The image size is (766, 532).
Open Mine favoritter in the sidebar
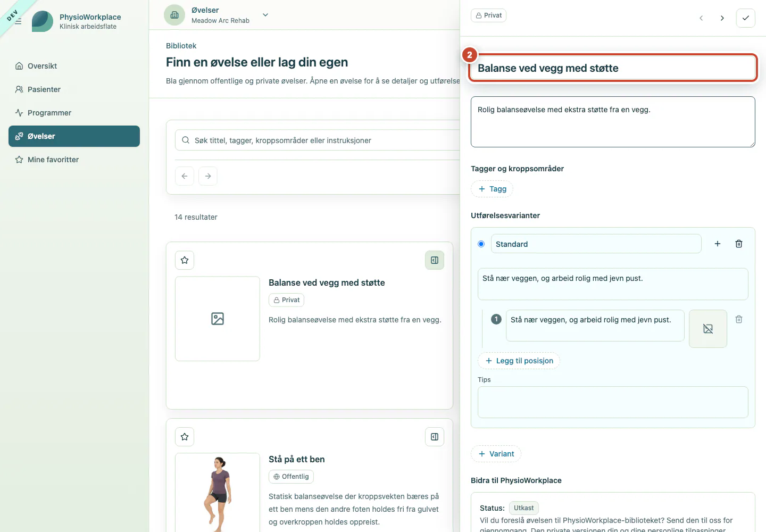pos(74,160)
